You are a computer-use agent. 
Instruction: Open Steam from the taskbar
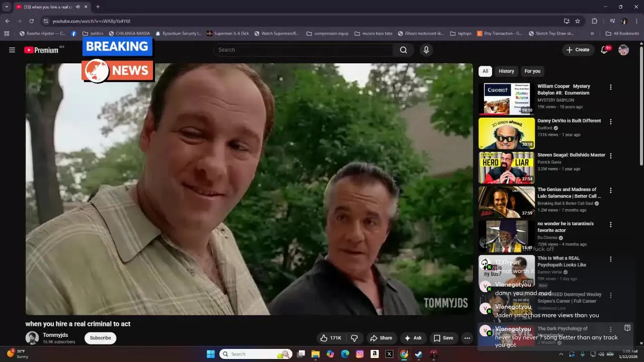pyautogui.click(x=419, y=354)
